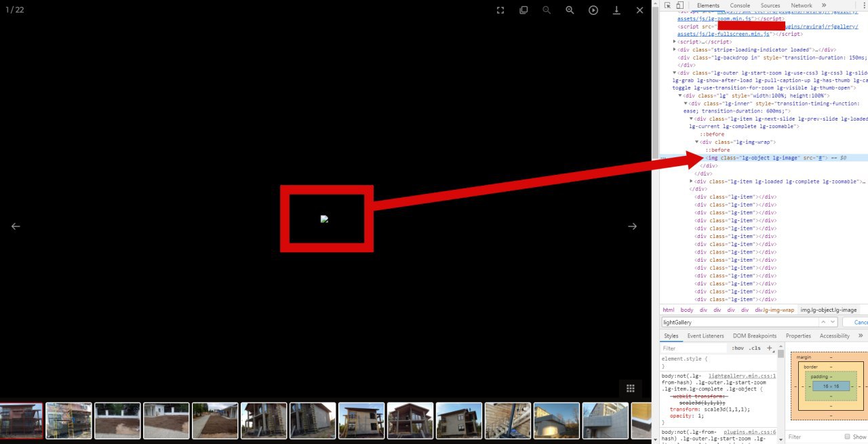Click the margin label in the box model
Image resolution: width=868 pixels, height=444 pixels.
(803, 357)
